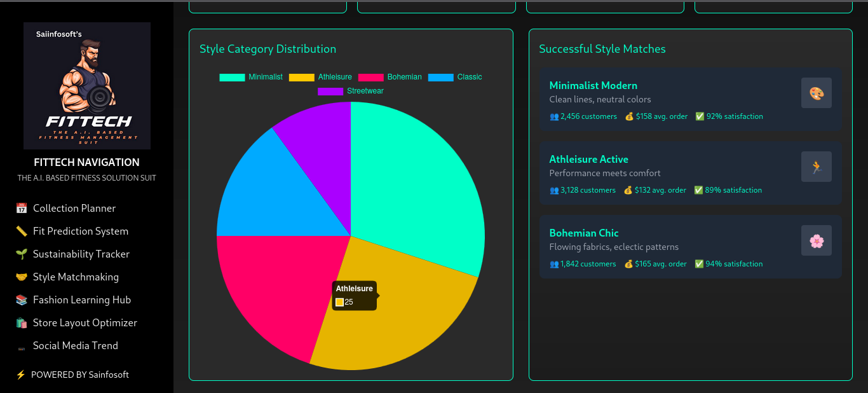Toggle Athleisure legend entry visibility

[x=320, y=77]
